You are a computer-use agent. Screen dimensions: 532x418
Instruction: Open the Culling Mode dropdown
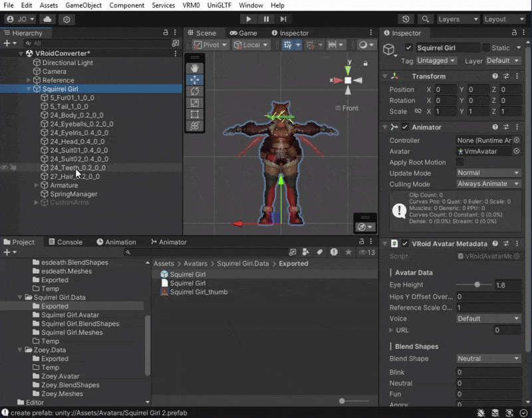pos(489,183)
